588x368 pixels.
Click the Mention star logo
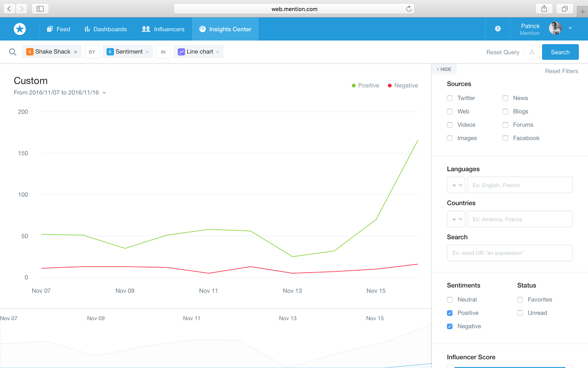pos(20,29)
